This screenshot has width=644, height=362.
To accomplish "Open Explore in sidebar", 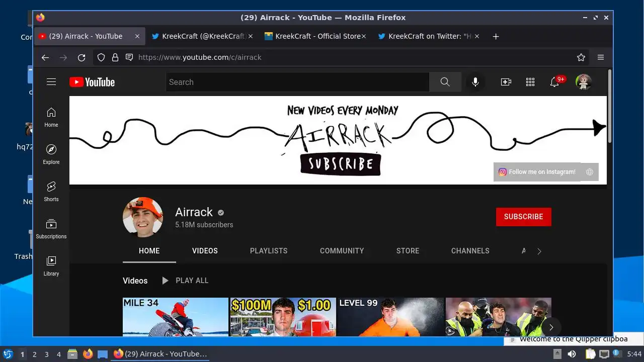I will click(x=51, y=154).
